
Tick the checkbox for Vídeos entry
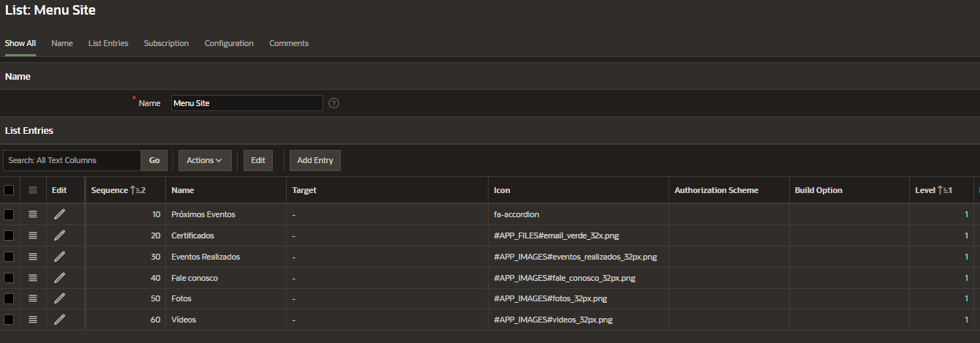point(9,320)
